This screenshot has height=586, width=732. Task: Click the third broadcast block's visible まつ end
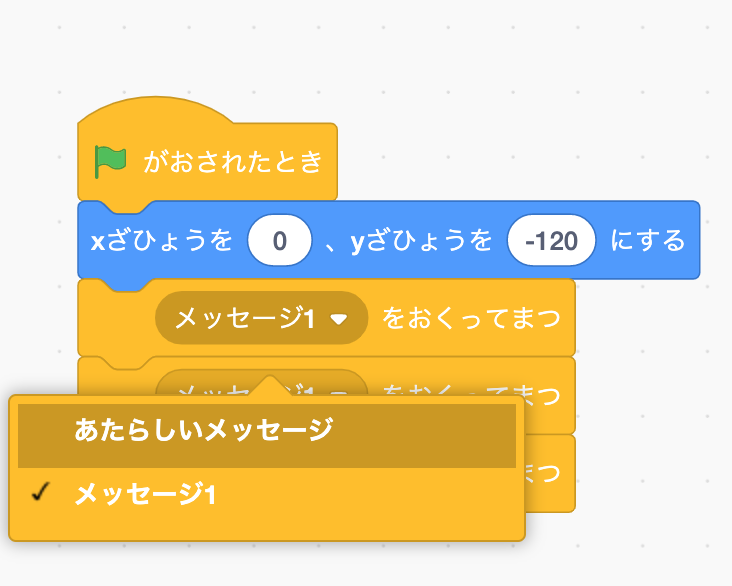(544, 473)
